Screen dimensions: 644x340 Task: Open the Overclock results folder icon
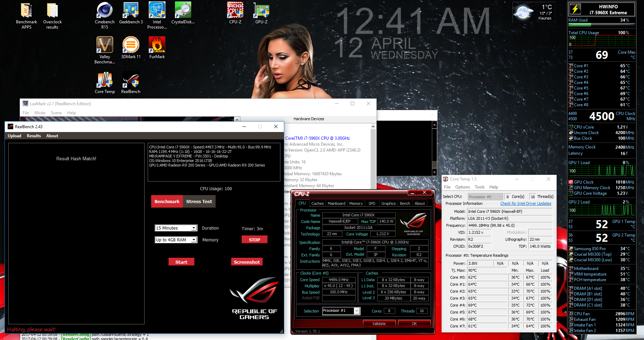pos(52,10)
